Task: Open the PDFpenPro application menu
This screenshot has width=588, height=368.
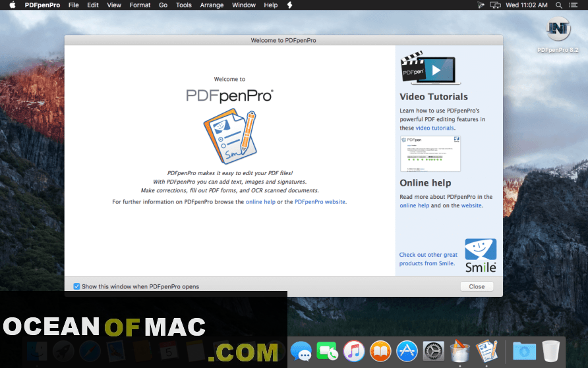Action: tap(42, 5)
